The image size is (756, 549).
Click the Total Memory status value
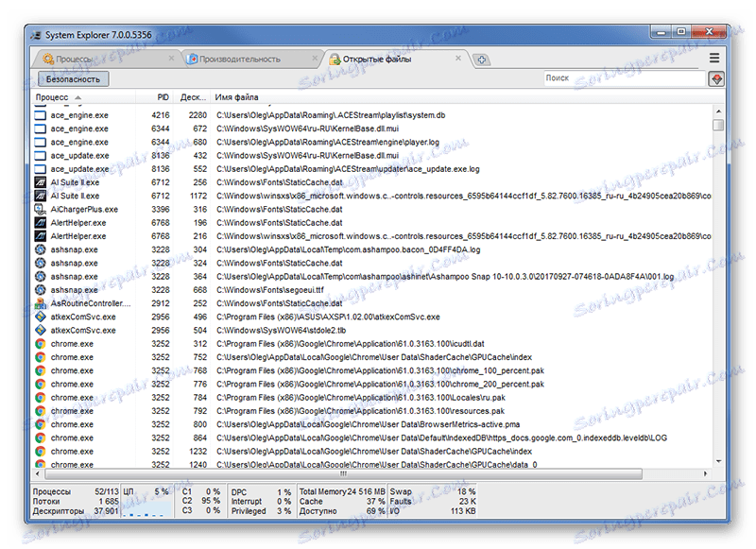coord(365,492)
